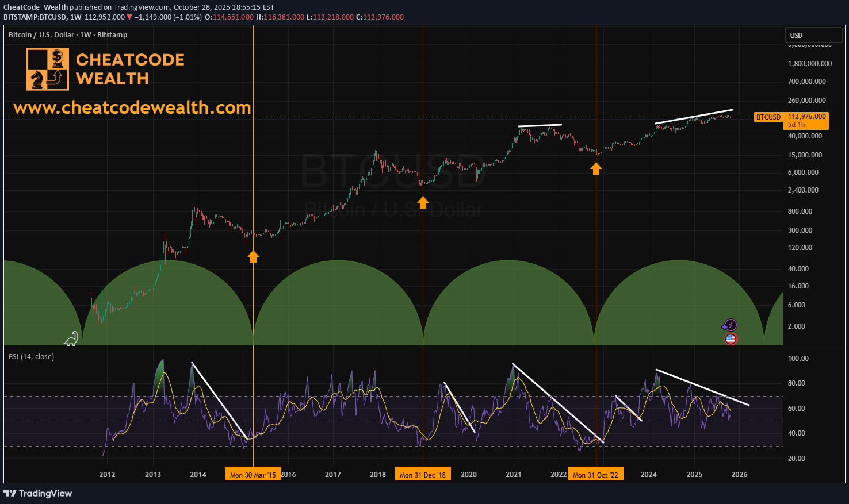Select the Mon 31 Dec '18 date tab
Viewport: 849px width, 504px height.
pyautogui.click(x=423, y=474)
